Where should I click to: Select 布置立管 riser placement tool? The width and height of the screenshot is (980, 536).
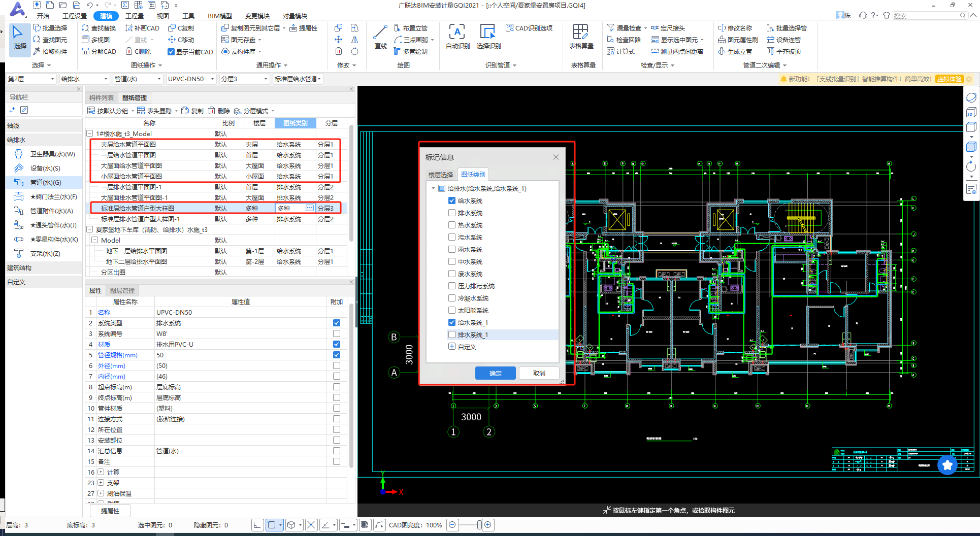411,28
